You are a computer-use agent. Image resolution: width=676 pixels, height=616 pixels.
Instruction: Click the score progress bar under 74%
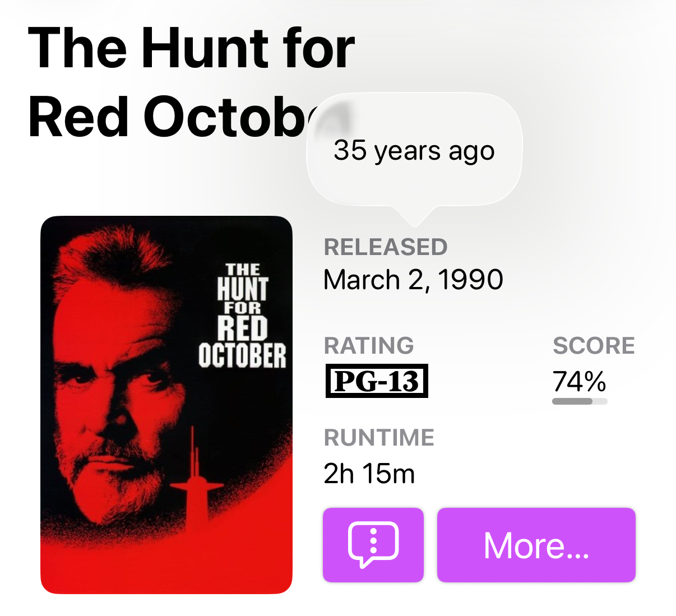[578, 401]
